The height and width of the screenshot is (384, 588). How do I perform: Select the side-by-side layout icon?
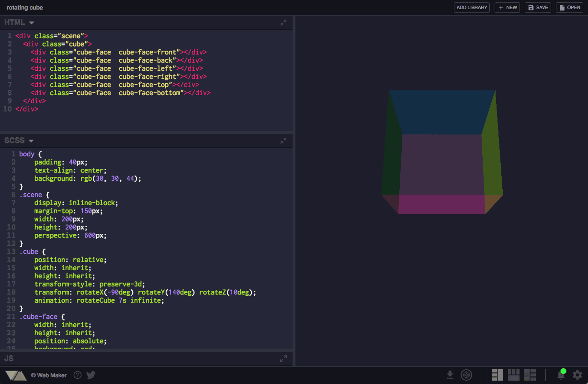(497, 375)
